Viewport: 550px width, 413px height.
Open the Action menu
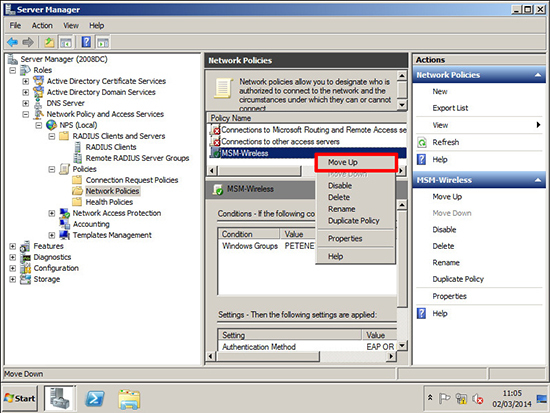coord(42,26)
